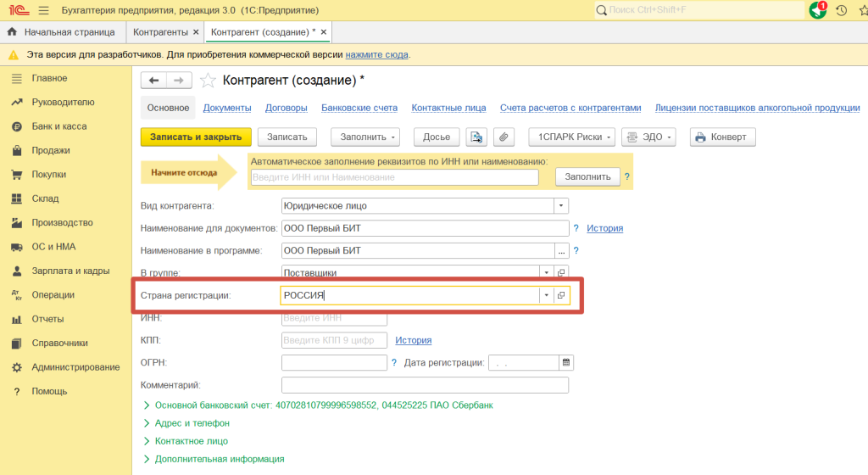Viewport: 868px width, 475px height.
Task: Open the history clock icon
Action: pyautogui.click(x=841, y=10)
